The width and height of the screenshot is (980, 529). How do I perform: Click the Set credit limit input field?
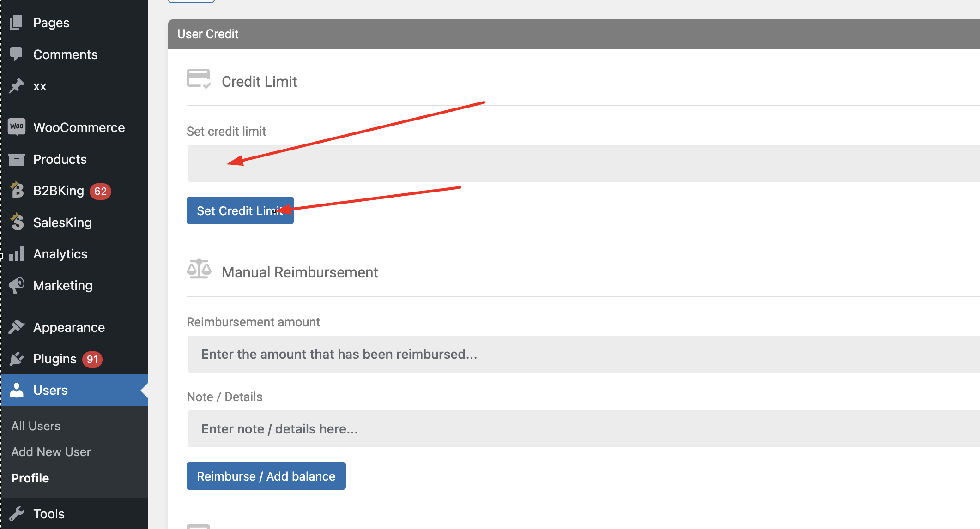583,163
